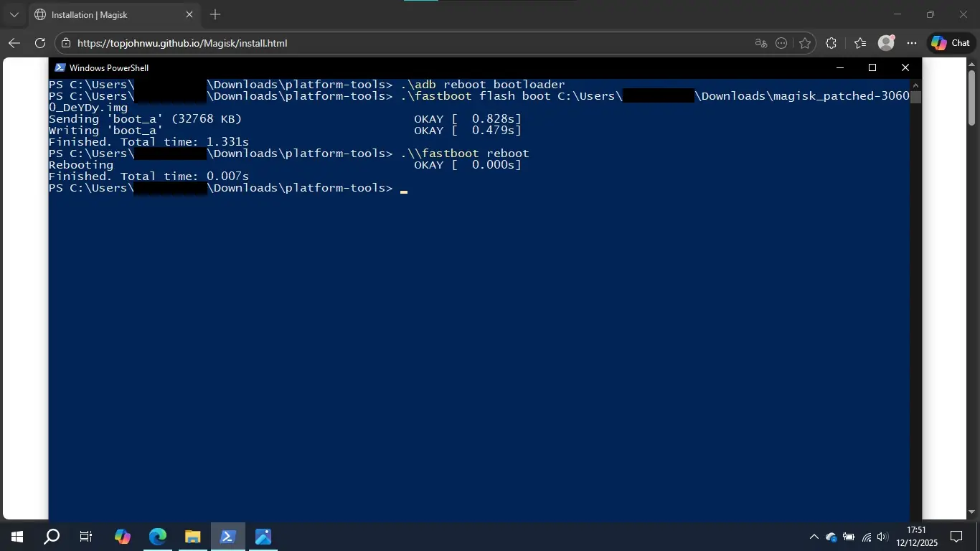Show hidden system tray icons
980x551 pixels.
click(814, 537)
